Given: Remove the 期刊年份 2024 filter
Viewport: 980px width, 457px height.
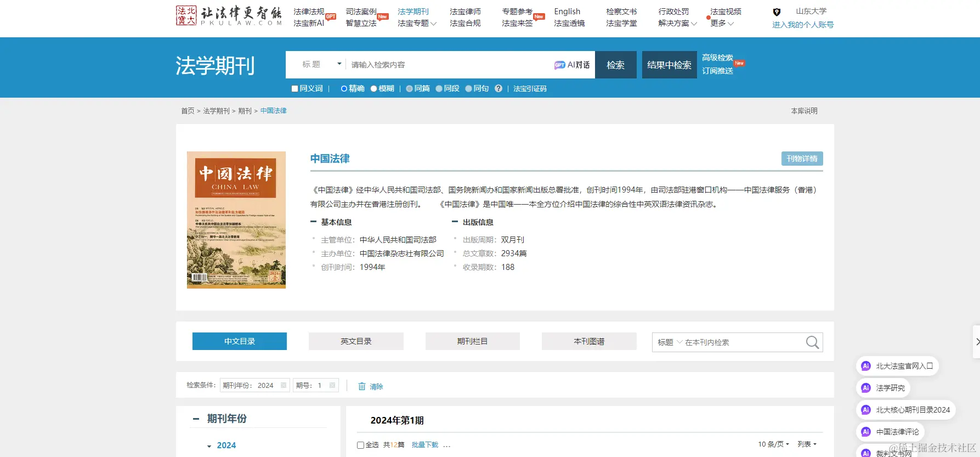Looking at the screenshot, I should click(x=284, y=385).
